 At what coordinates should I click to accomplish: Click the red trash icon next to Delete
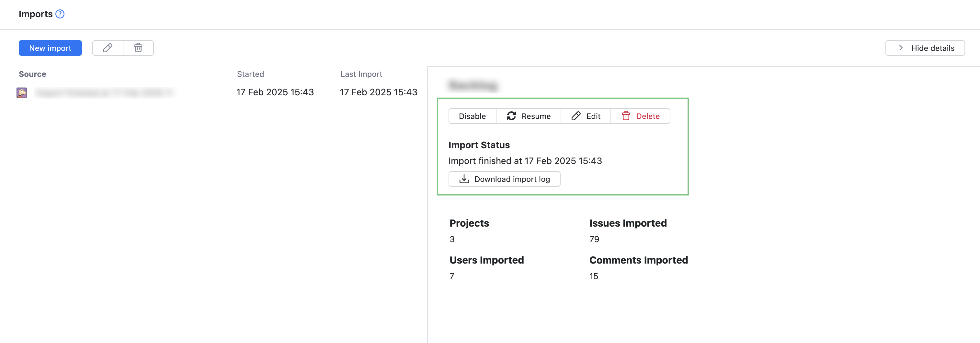tap(626, 116)
